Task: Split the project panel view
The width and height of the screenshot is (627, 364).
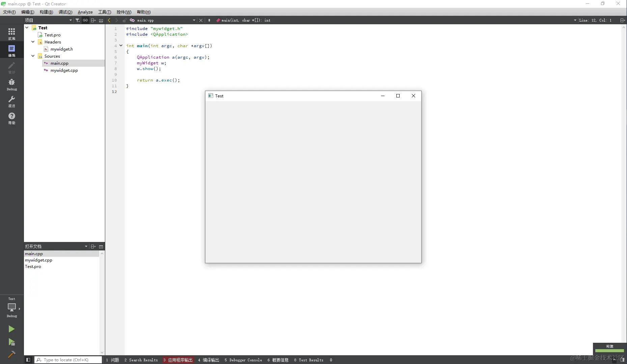Action: [93, 20]
